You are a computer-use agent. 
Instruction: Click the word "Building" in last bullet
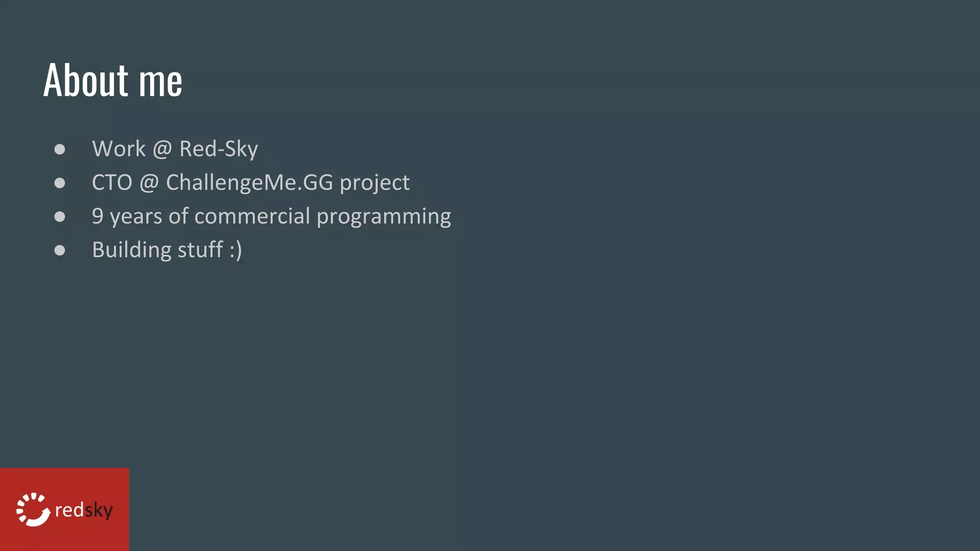coord(132,250)
